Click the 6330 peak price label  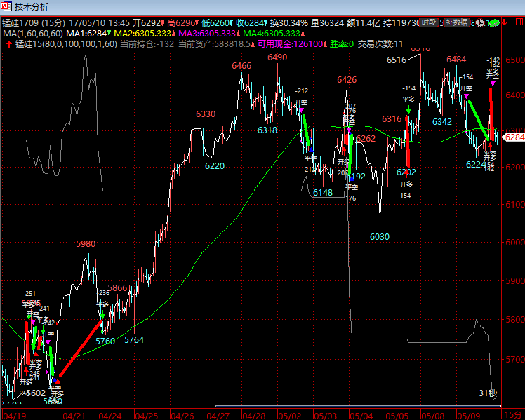206,114
